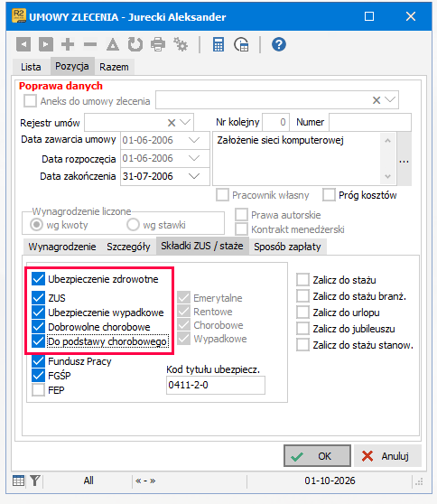Go to previous record arrow icon
The height and width of the screenshot is (504, 437).
point(23,44)
